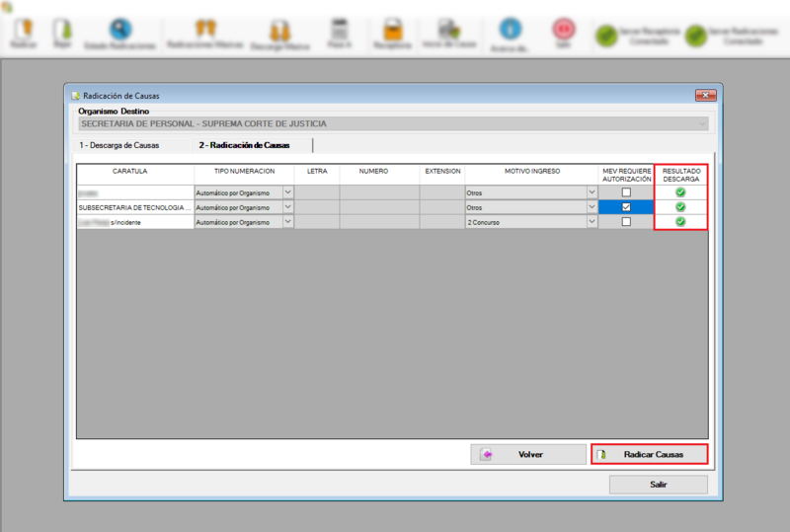The height and width of the screenshot is (532, 790).
Task: Click the NUMERO cell in the SUBSECRETARIA row
Action: pos(379,207)
